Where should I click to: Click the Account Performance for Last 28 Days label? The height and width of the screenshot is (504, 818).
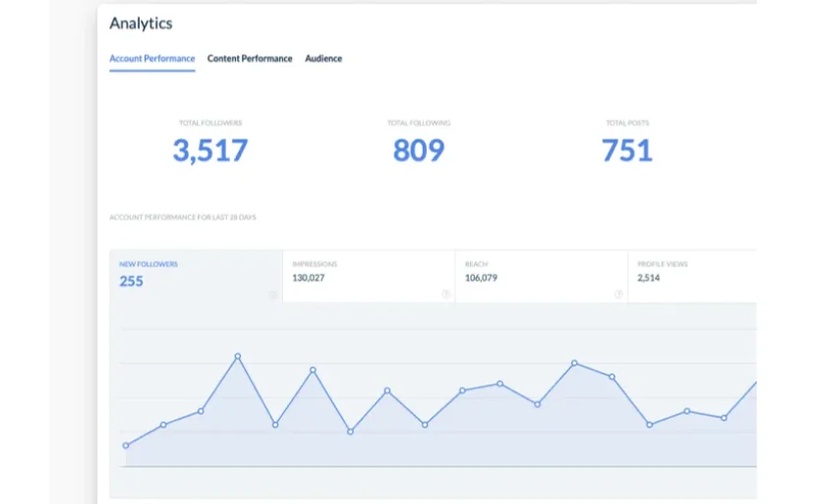pos(183,217)
